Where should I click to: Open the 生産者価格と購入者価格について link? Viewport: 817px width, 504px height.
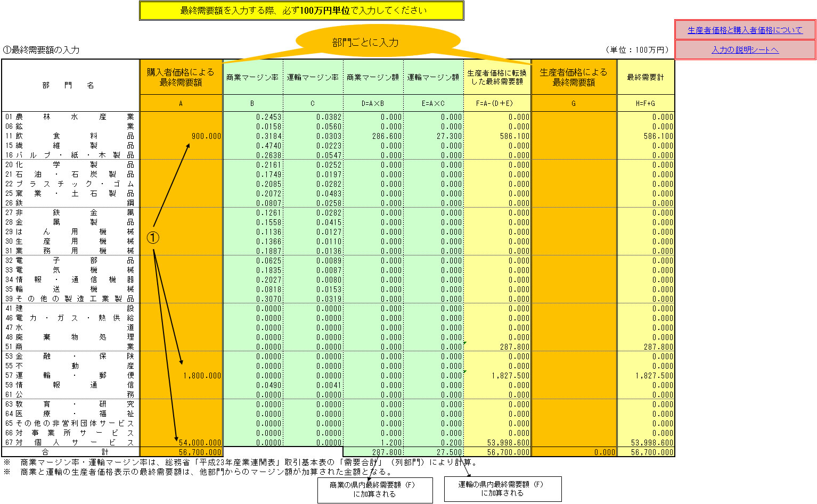745,30
